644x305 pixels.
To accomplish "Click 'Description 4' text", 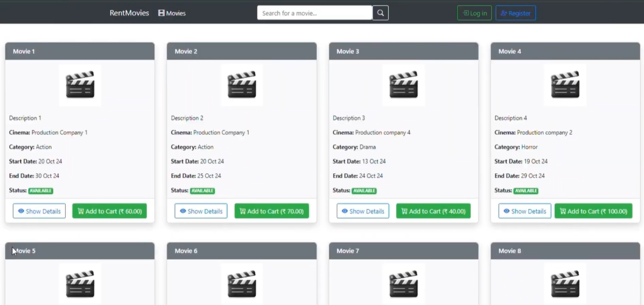I will coord(511,118).
